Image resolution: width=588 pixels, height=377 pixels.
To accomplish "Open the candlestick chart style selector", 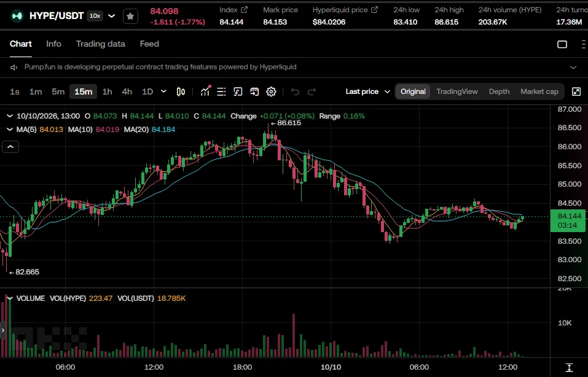I will 181,92.
